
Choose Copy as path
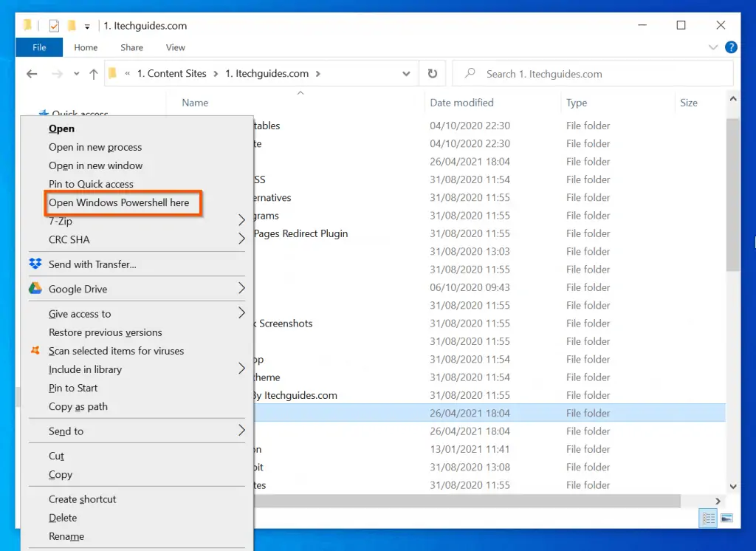click(137, 406)
